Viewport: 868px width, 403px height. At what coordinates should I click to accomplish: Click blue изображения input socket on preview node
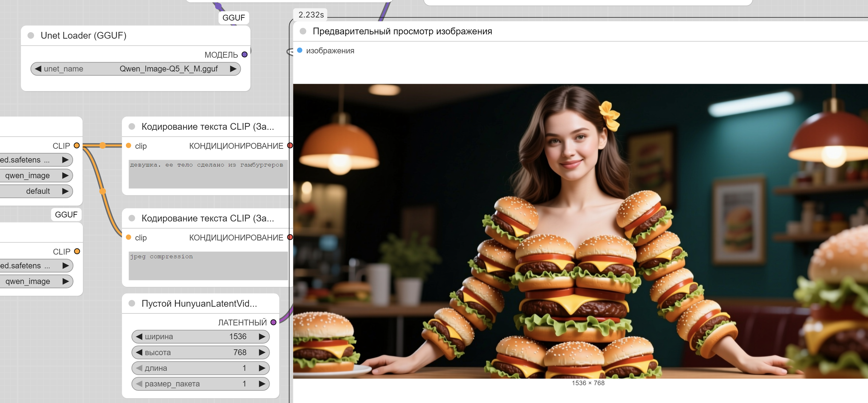(x=300, y=51)
